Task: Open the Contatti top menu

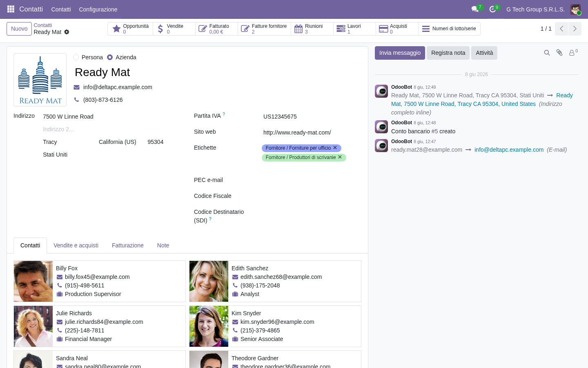Action: (61, 9)
